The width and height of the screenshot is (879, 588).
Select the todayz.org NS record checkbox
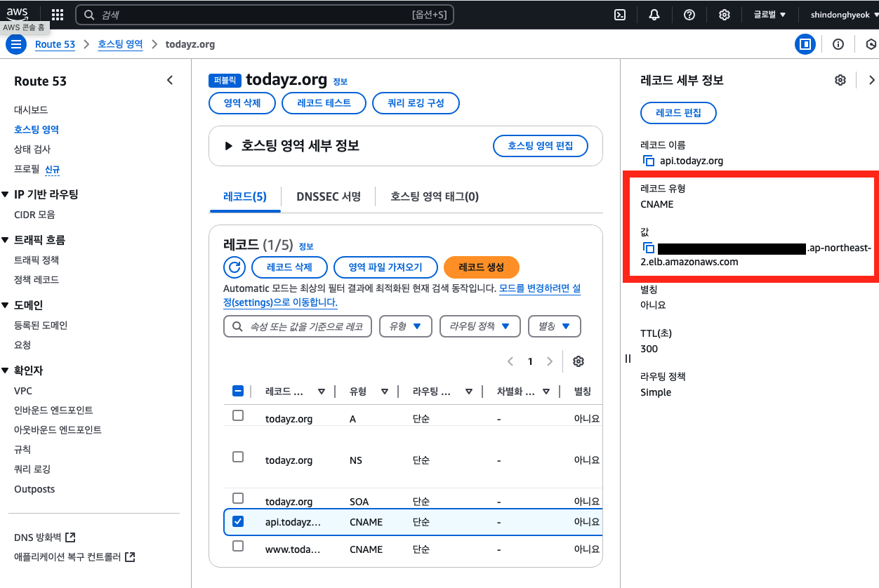point(238,457)
